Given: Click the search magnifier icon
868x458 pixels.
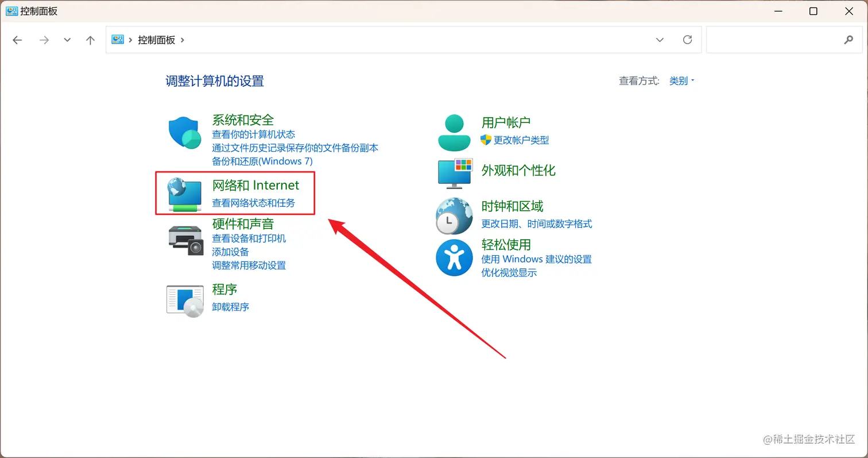Looking at the screenshot, I should pyautogui.click(x=848, y=40).
